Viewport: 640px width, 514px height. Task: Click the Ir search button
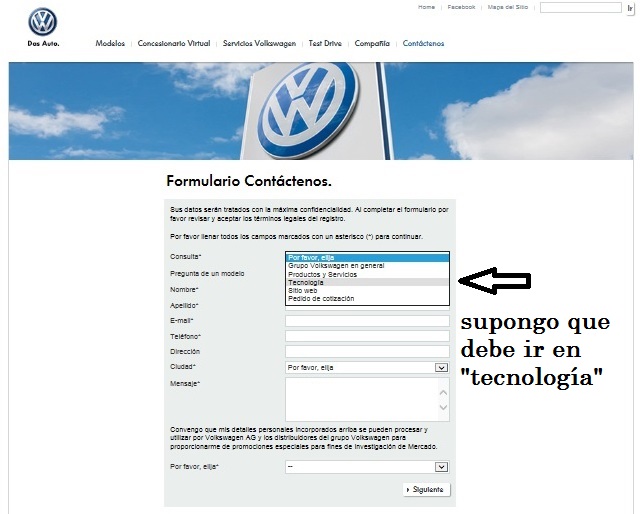point(630,8)
